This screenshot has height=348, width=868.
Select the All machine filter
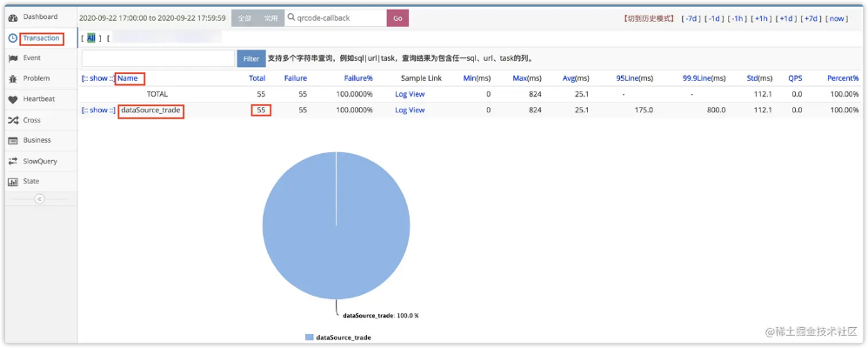[x=91, y=37]
